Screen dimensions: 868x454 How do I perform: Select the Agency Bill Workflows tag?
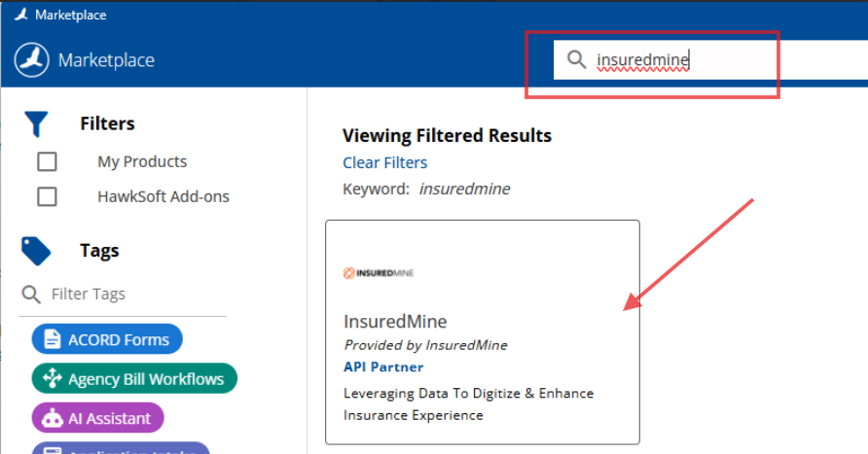134,378
